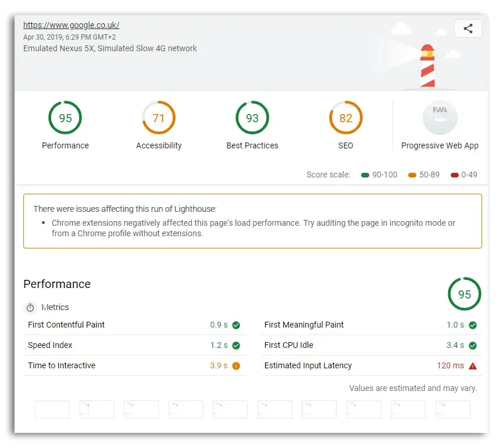Open the last filmstrip thumbnail
503x448 pixels.
tap(452, 409)
